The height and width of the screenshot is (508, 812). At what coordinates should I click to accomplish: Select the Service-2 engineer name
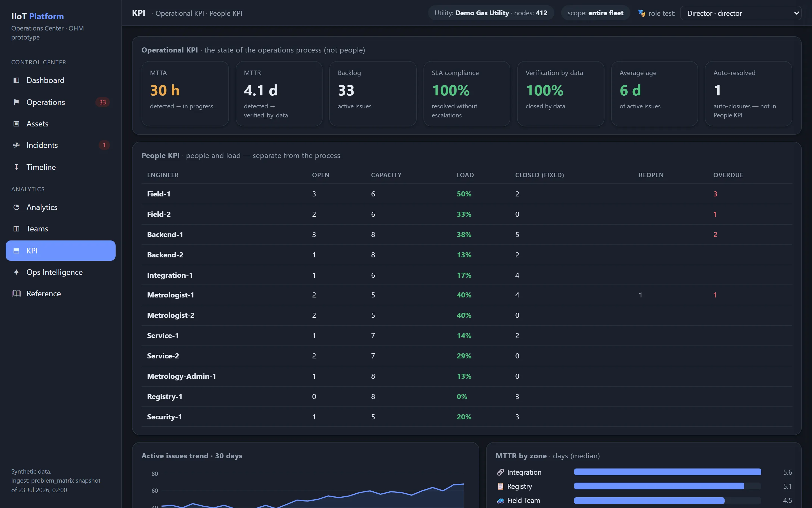pyautogui.click(x=163, y=356)
